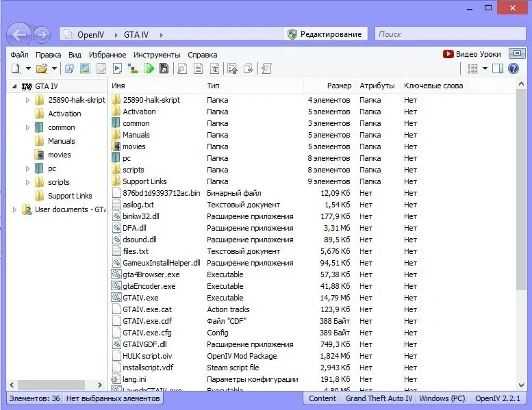
Task: Select the binkw32.dll file
Action: tap(141, 216)
